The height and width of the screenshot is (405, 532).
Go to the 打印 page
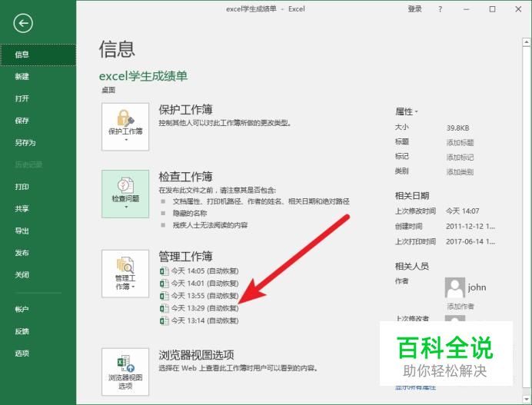coord(38,187)
